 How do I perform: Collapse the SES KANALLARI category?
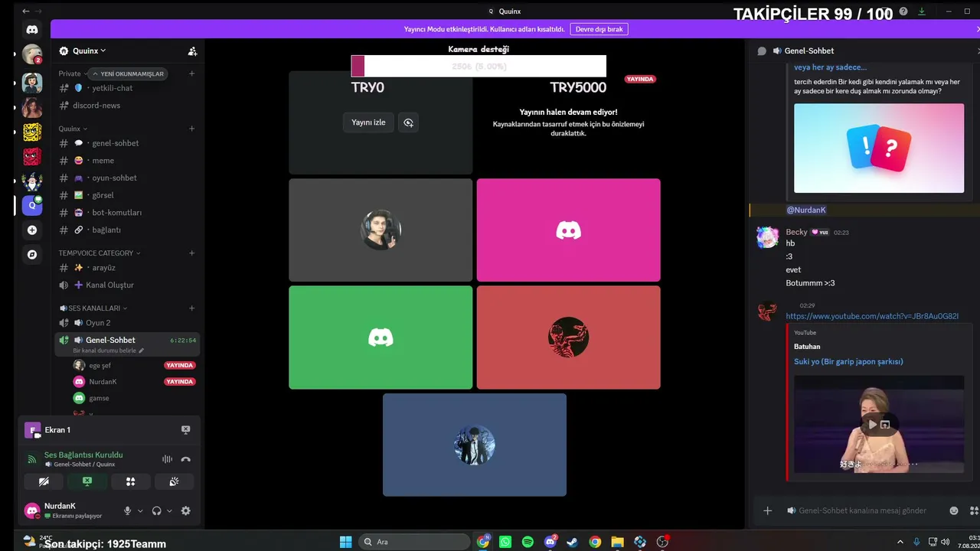pyautogui.click(x=93, y=308)
